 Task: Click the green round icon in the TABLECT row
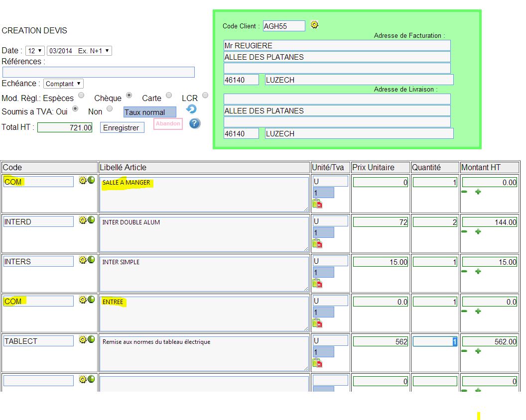[91, 339]
